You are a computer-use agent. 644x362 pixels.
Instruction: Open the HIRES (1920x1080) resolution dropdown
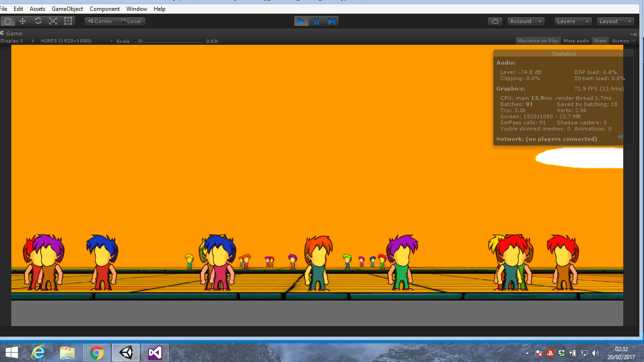[x=76, y=41]
